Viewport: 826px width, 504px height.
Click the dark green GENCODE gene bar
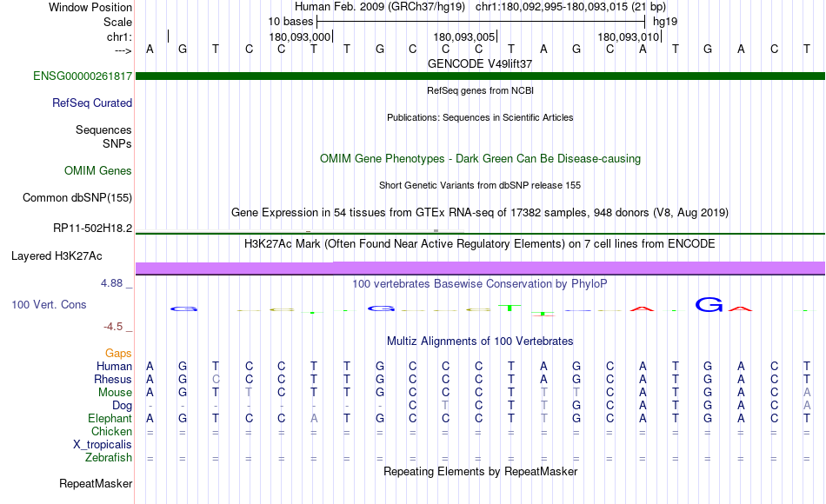(x=480, y=76)
